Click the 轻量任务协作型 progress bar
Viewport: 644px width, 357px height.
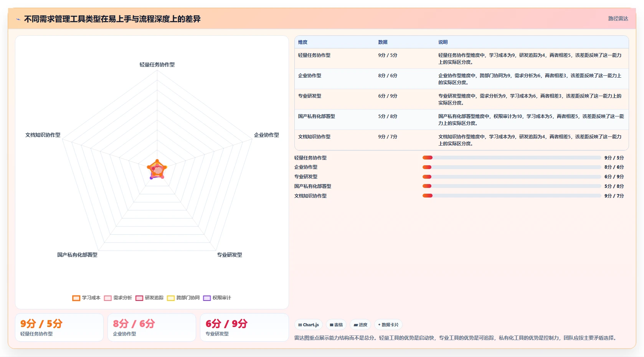tap(512, 158)
